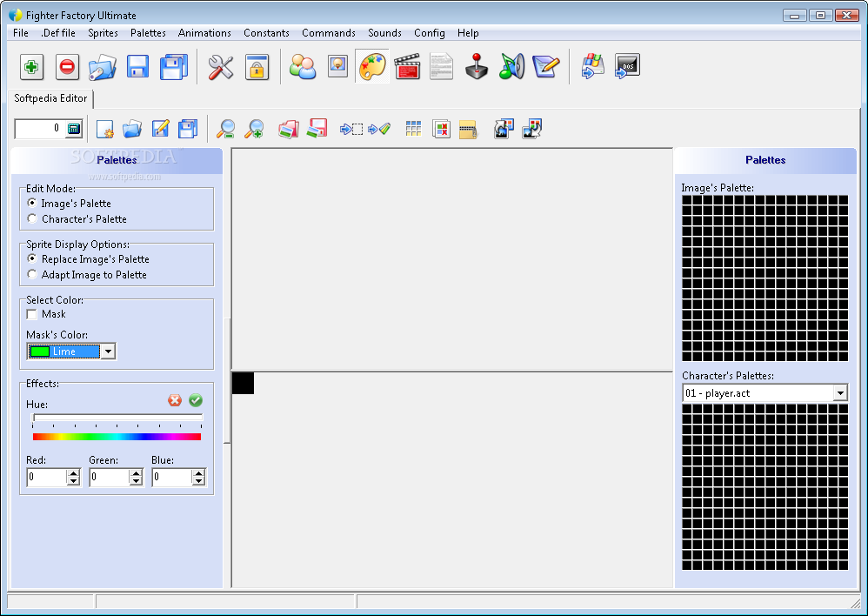Click the calculator icon beside number field
The width and height of the screenshot is (868, 616).
74,129
